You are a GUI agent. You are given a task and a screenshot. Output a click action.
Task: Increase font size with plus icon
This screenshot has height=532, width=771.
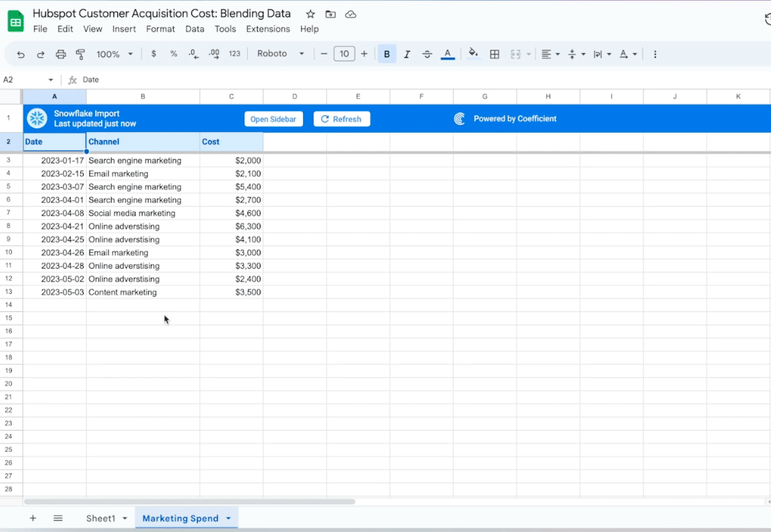tap(364, 54)
